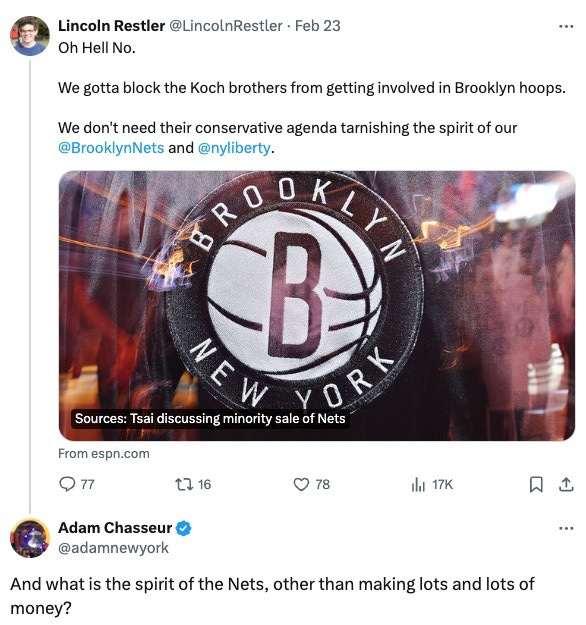Click the 'Sources: Tsai discussing minority sale' caption
The width and height of the screenshot is (586, 625).
pos(210,419)
